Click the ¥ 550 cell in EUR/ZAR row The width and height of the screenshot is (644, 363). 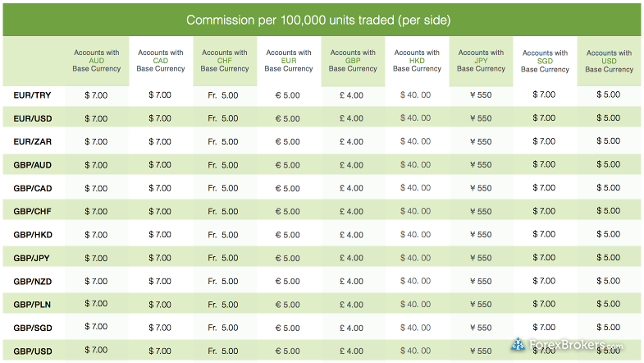click(x=481, y=141)
